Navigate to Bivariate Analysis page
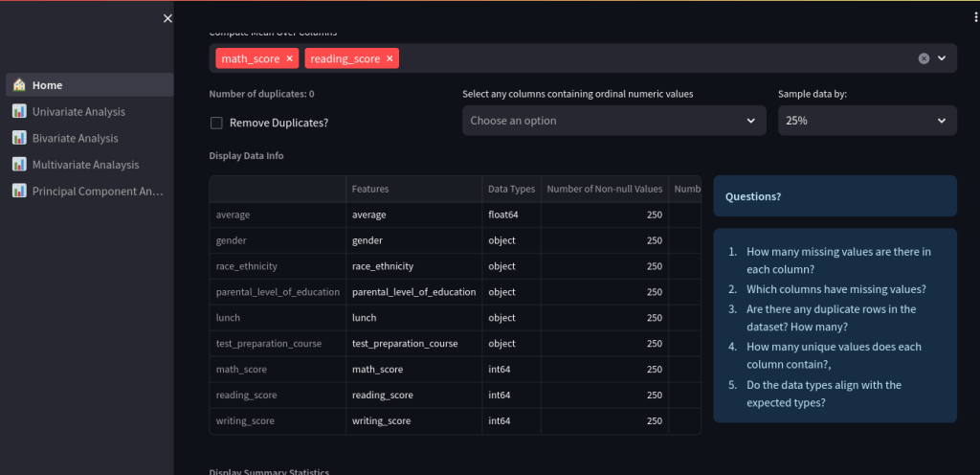The image size is (980, 475). pos(75,138)
